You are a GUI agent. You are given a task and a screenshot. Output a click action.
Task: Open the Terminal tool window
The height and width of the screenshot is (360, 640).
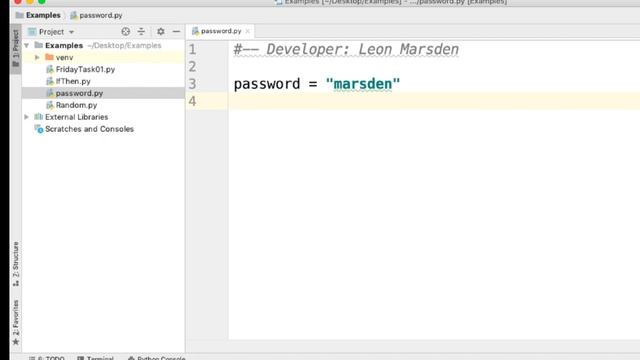click(96, 358)
